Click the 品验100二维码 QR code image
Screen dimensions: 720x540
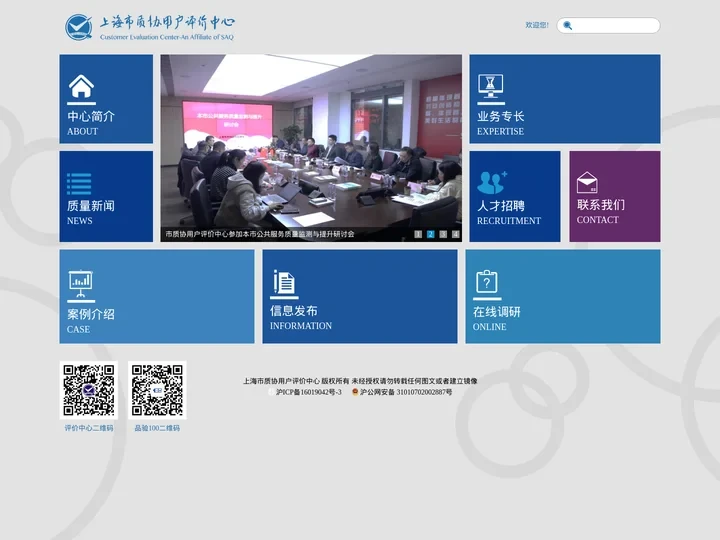157,390
